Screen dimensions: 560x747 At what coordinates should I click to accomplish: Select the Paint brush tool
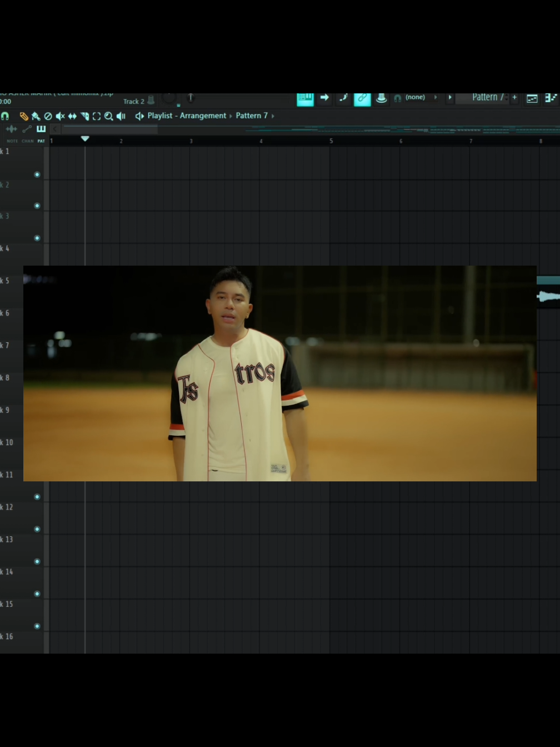coord(36,116)
